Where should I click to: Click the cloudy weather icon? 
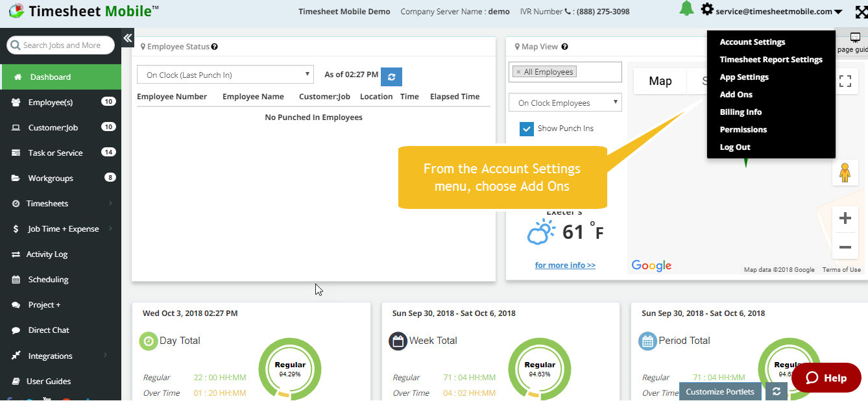click(541, 232)
